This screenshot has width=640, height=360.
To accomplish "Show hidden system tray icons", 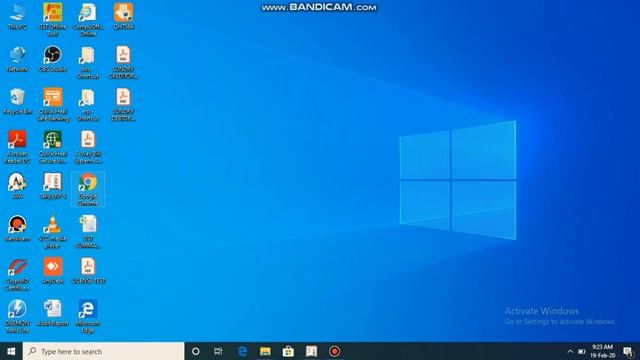I will click(570, 351).
